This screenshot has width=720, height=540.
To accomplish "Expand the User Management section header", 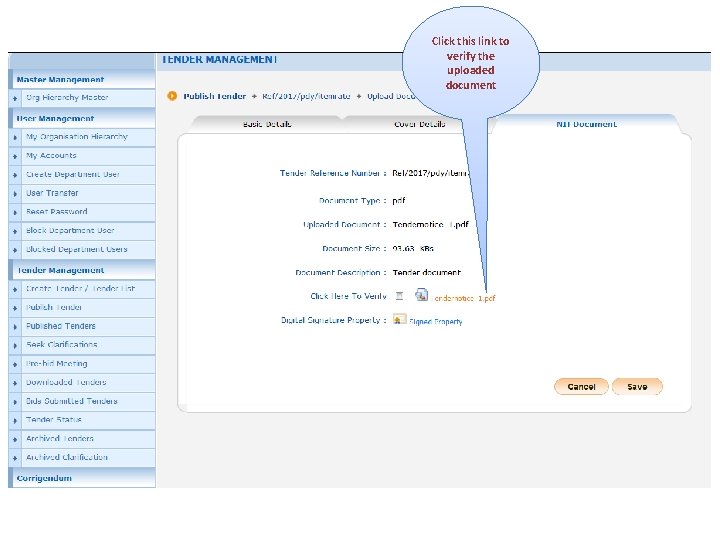I will 82,118.
